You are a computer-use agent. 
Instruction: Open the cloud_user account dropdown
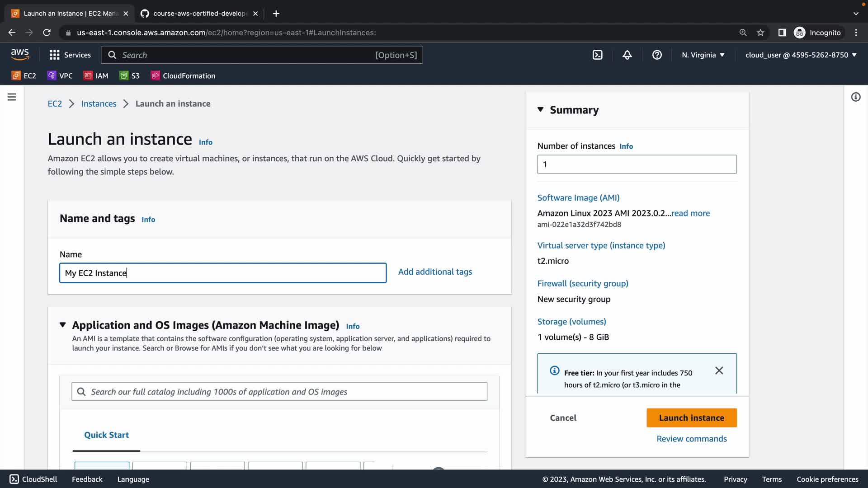point(801,55)
